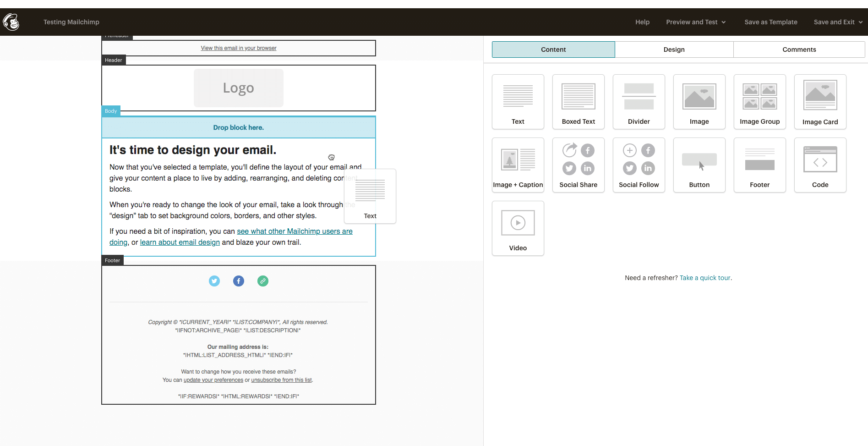Click the Drop block here area

(x=238, y=127)
